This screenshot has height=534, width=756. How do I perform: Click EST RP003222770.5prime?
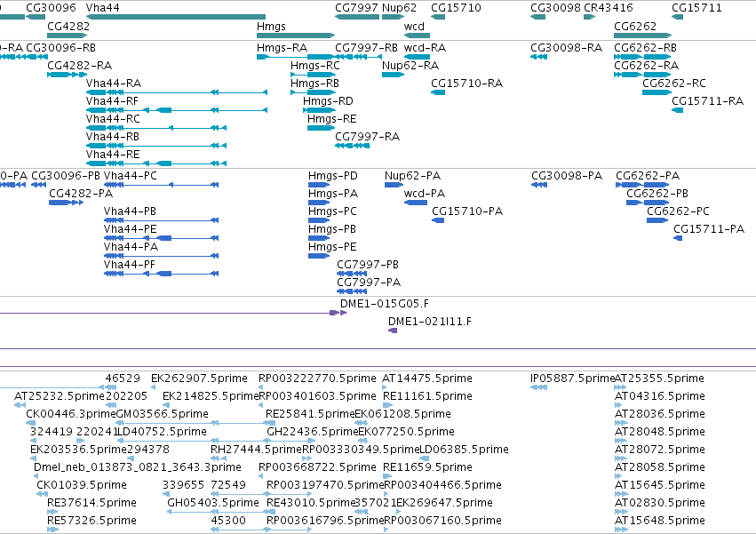pyautogui.click(x=317, y=379)
